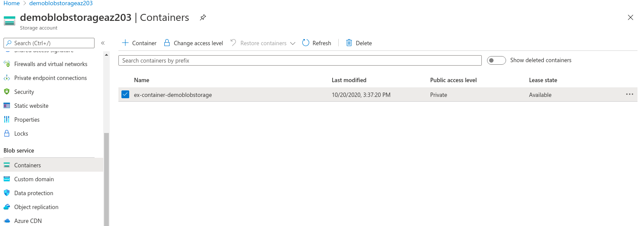Image resolution: width=644 pixels, height=226 pixels.
Task: Go to the Security menu item
Action: pos(24,92)
